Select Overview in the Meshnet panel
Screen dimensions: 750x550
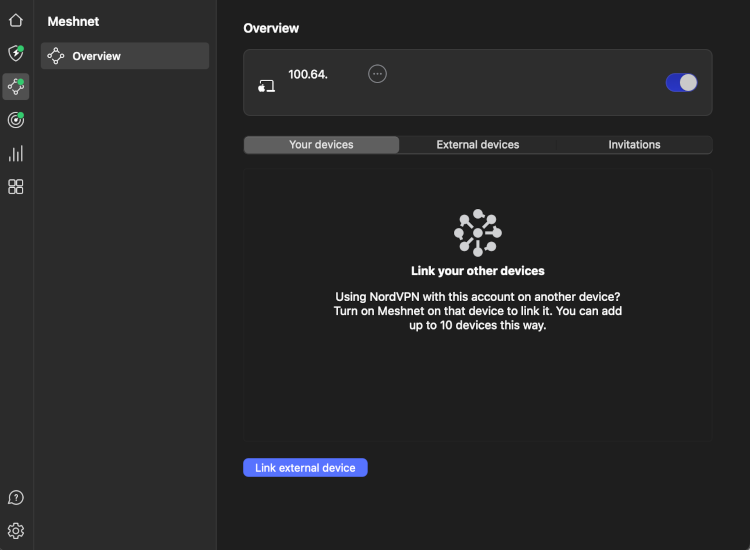pos(125,56)
